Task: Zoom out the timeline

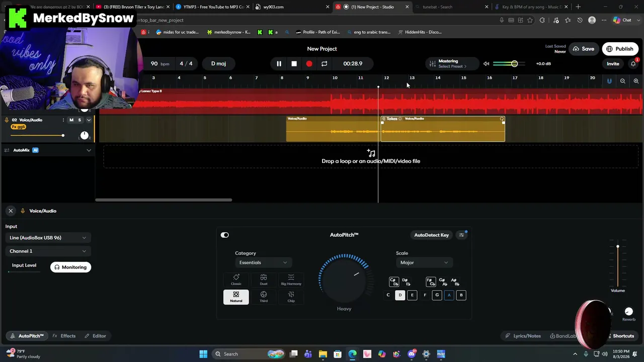Action: 623,81
